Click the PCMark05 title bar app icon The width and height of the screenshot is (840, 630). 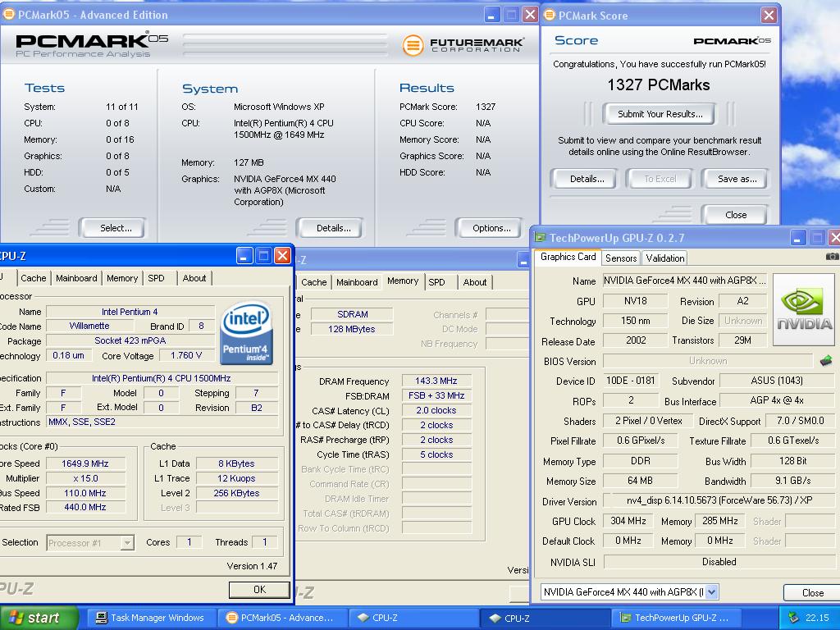[x=8, y=15]
